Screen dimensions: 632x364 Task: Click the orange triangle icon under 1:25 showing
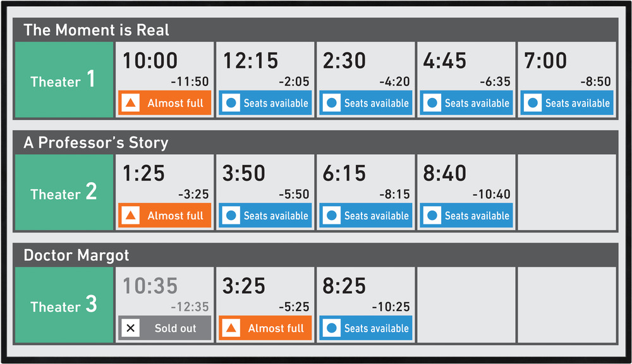(130, 215)
